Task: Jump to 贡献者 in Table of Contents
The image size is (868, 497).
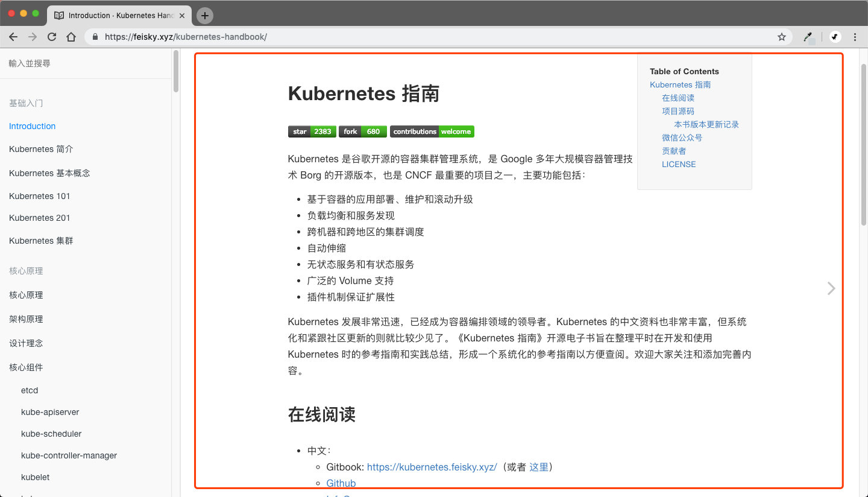Action: [674, 151]
